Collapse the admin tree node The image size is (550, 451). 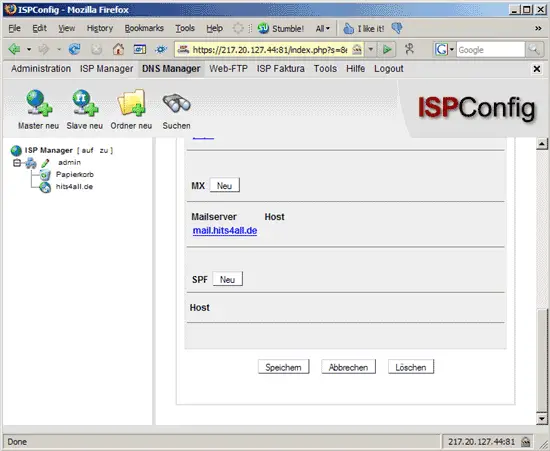coord(16,163)
